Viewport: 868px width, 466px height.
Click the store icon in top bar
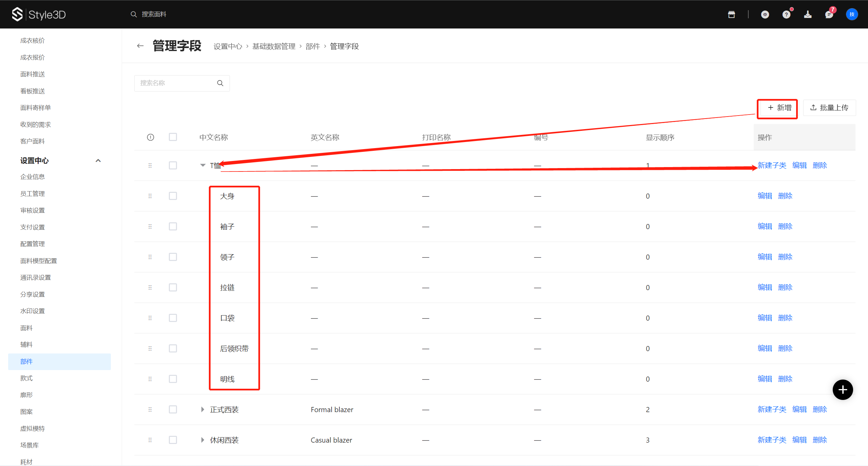pyautogui.click(x=731, y=14)
